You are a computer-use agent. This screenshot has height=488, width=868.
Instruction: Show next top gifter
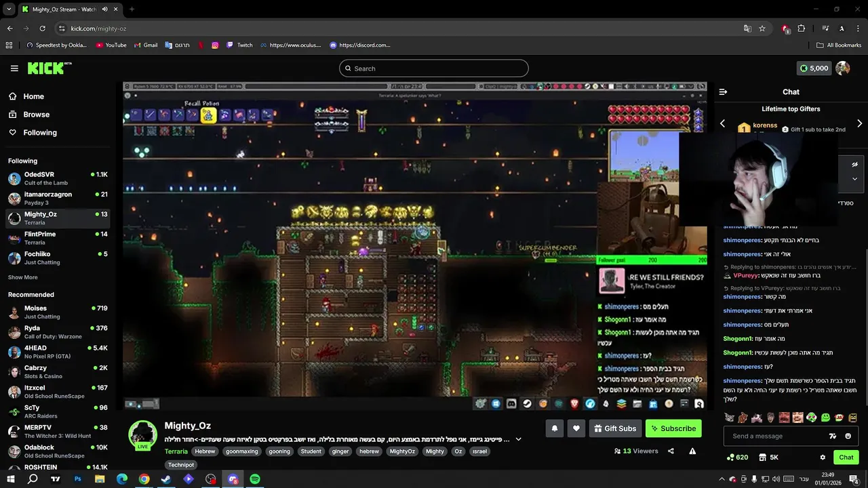pyautogui.click(x=859, y=123)
